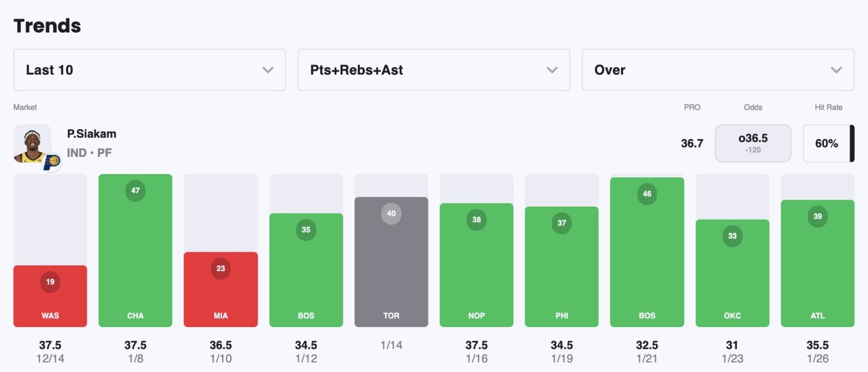Click the 19 score badge for WAS

pyautogui.click(x=50, y=281)
